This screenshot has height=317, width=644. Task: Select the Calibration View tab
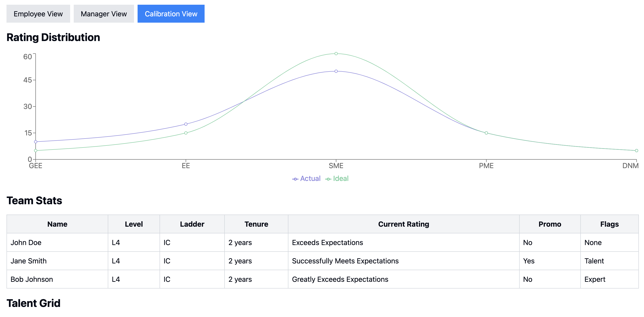(x=171, y=14)
